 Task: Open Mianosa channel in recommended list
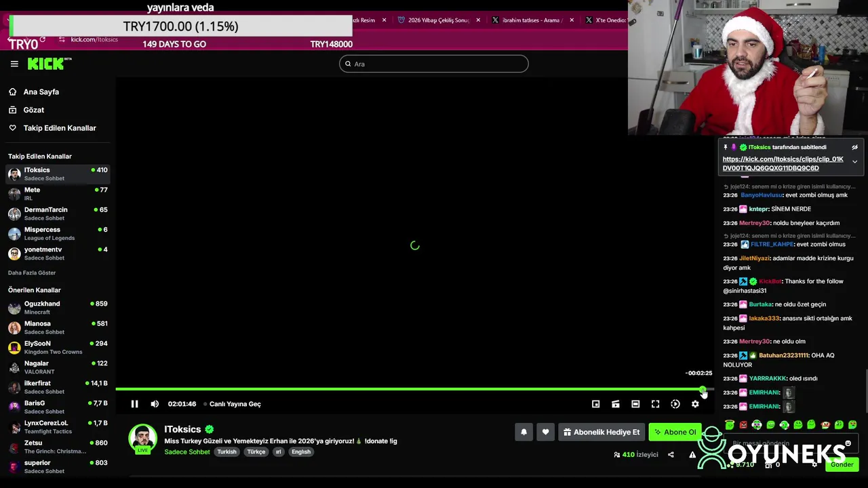(58, 327)
